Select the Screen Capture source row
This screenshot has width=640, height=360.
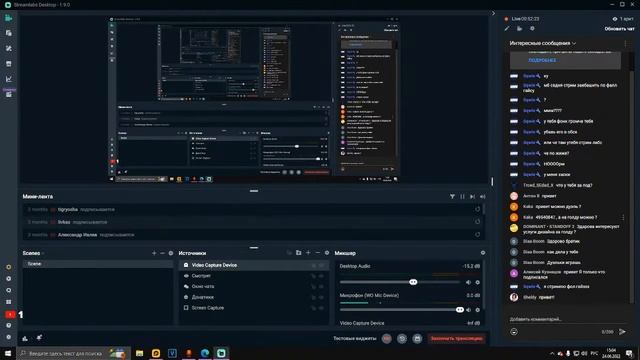254,308
